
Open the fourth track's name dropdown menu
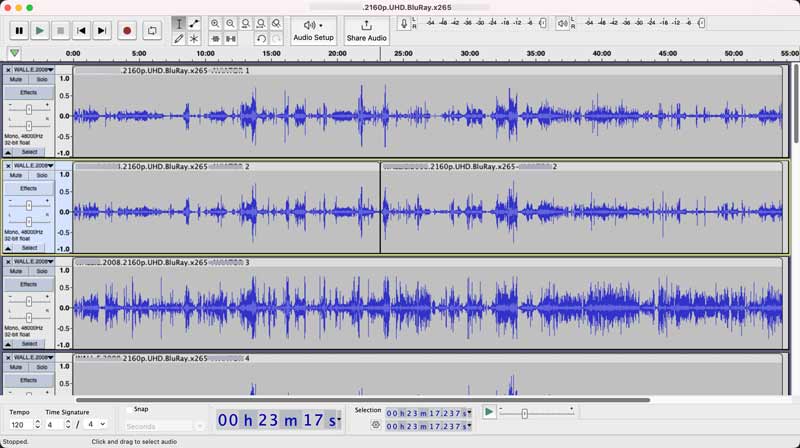point(34,358)
